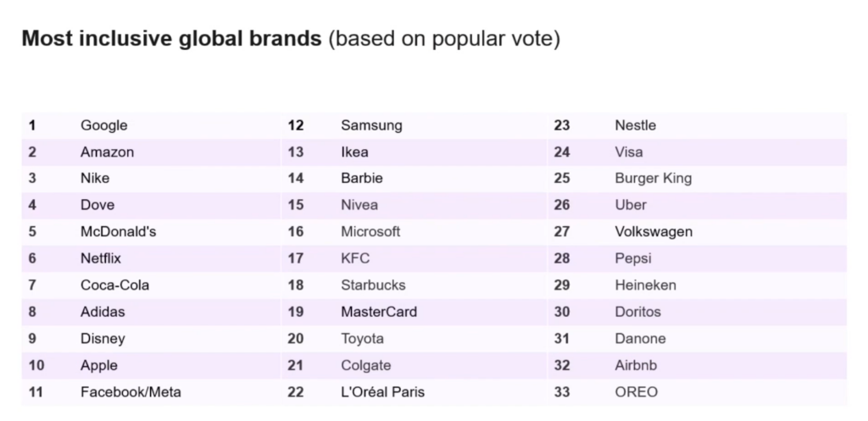
Task: Select the McDonald's table entry
Action: click(x=119, y=231)
